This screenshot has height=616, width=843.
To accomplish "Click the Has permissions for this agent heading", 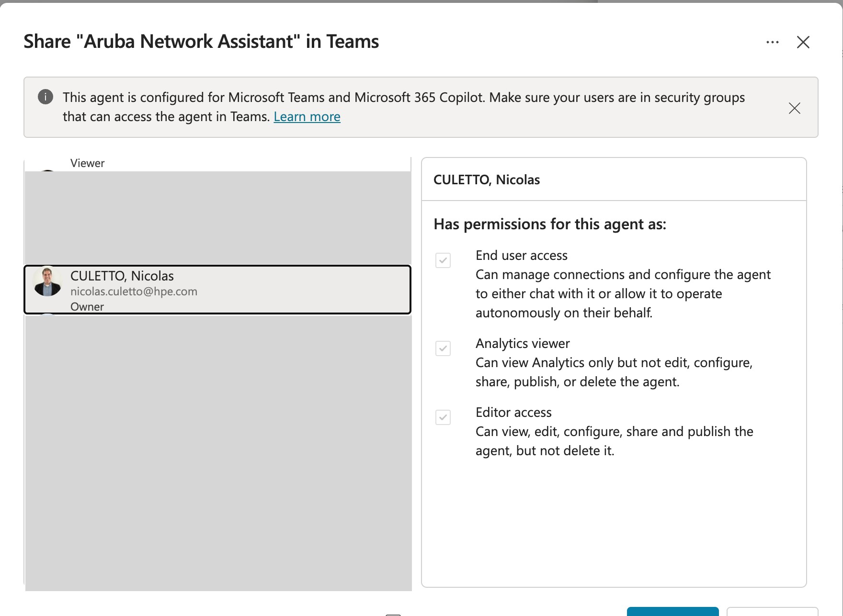I will pos(550,224).
